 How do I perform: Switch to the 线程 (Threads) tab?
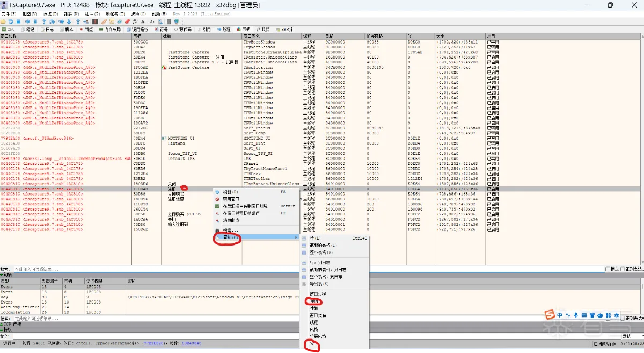coord(224,29)
